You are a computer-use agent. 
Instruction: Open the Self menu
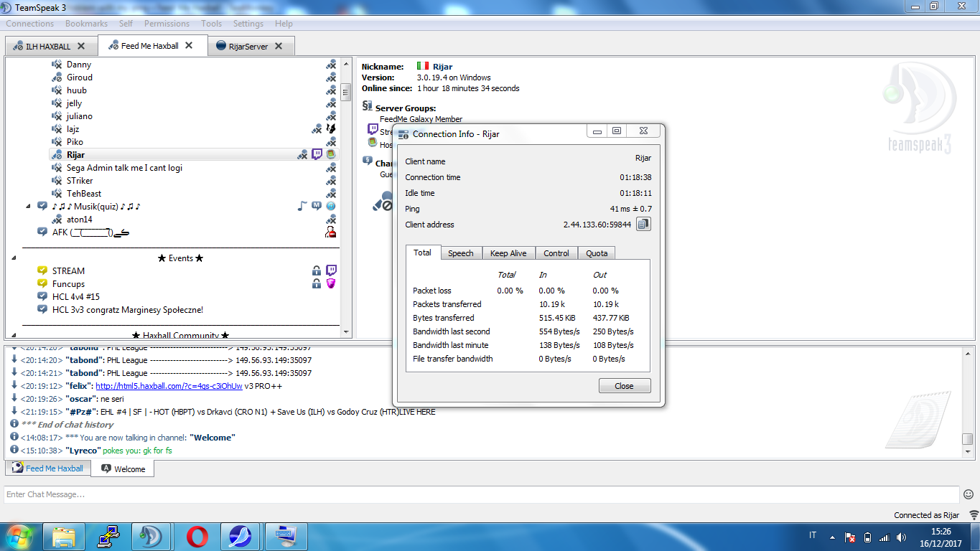tap(126, 24)
